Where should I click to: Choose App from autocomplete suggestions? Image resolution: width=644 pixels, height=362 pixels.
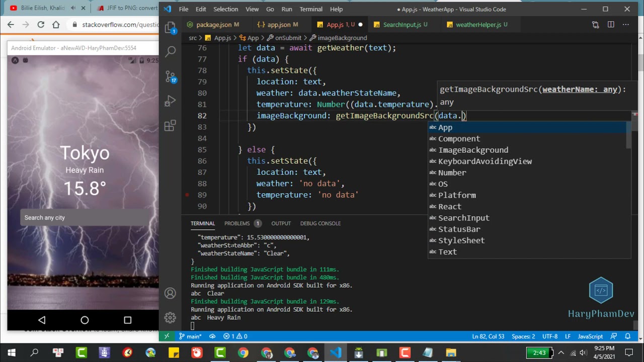click(x=527, y=127)
